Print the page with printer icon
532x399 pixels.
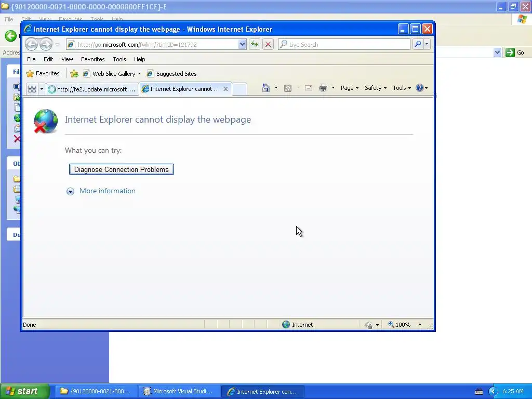click(323, 88)
